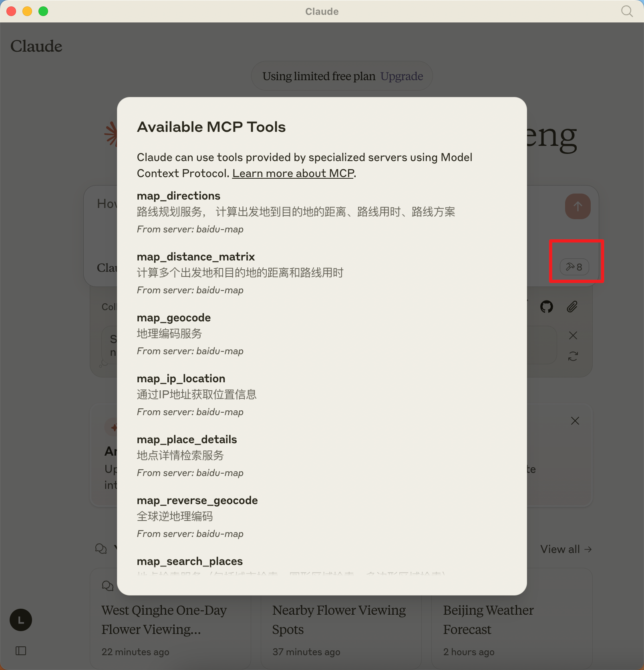
Task: Click the 全球逆地理编码 description text
Action: [x=175, y=516]
